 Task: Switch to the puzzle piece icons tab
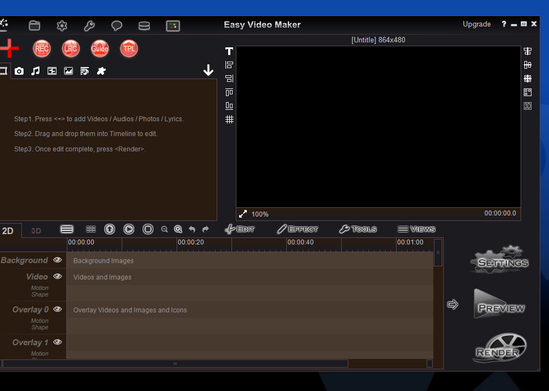pos(101,71)
